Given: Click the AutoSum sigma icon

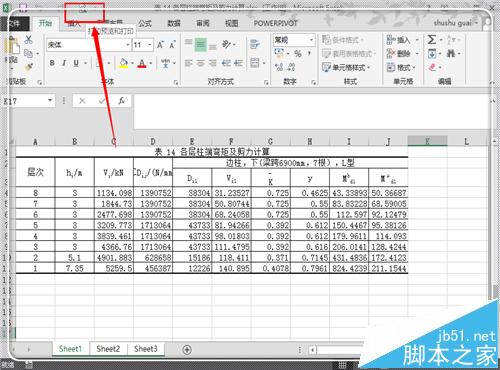Looking at the screenshot, I should 432,40.
